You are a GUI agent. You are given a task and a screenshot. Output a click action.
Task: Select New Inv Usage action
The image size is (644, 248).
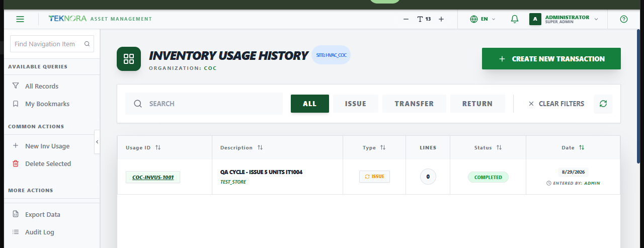coord(47,146)
